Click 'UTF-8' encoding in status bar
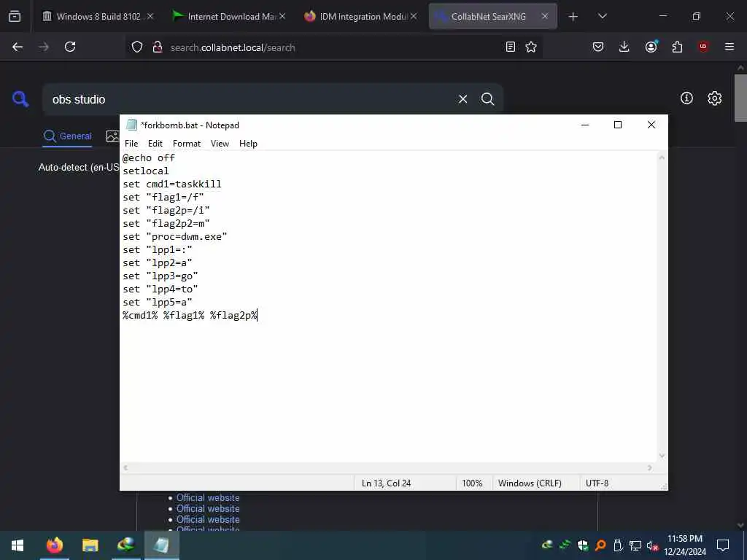 tap(597, 483)
